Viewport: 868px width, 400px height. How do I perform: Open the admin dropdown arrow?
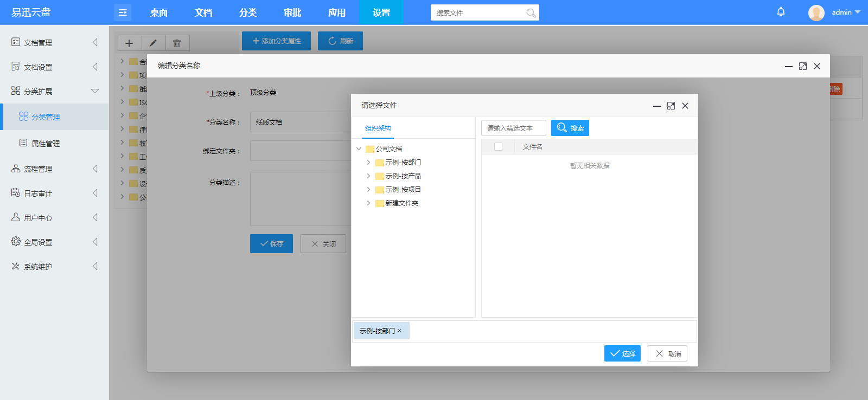858,12
